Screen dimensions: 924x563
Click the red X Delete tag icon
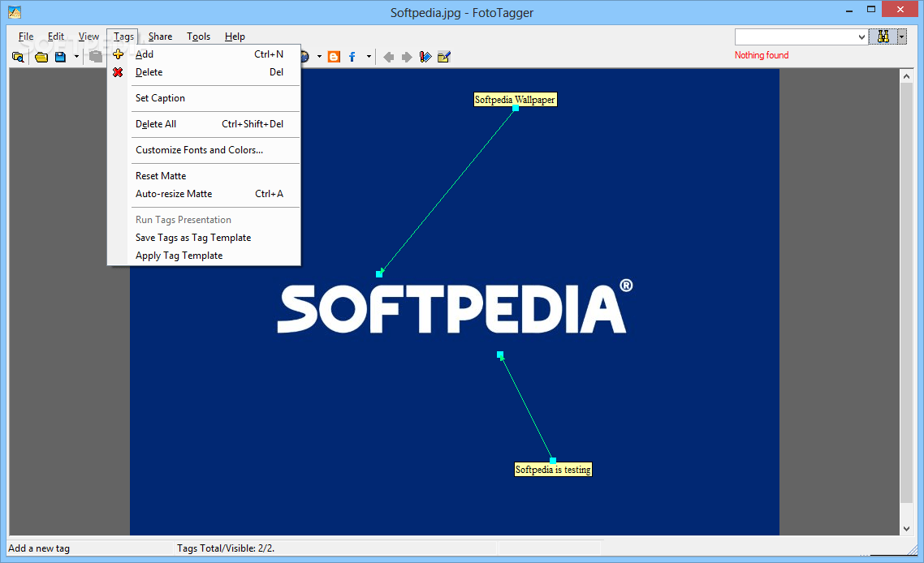point(118,72)
